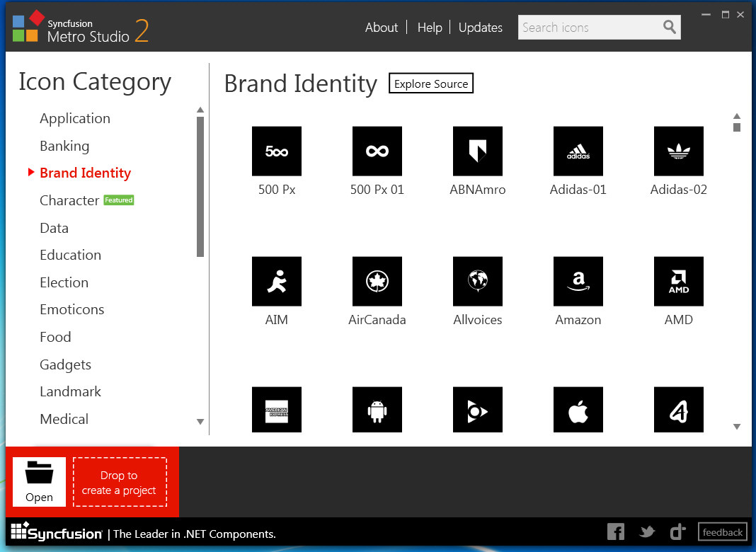The image size is (756, 552).
Task: Open the Facebook link in footer
Action: coord(616,531)
